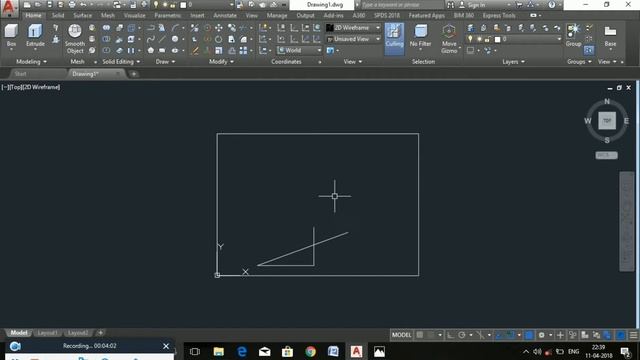Image resolution: width=640 pixels, height=360 pixels.
Task: Select the Polygon tool in Draw panel
Action: [151, 51]
